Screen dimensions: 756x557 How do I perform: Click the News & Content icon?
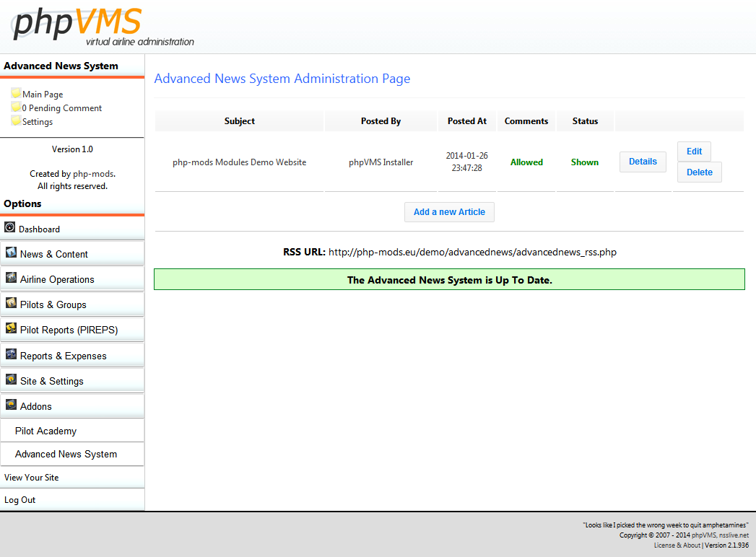click(x=11, y=252)
